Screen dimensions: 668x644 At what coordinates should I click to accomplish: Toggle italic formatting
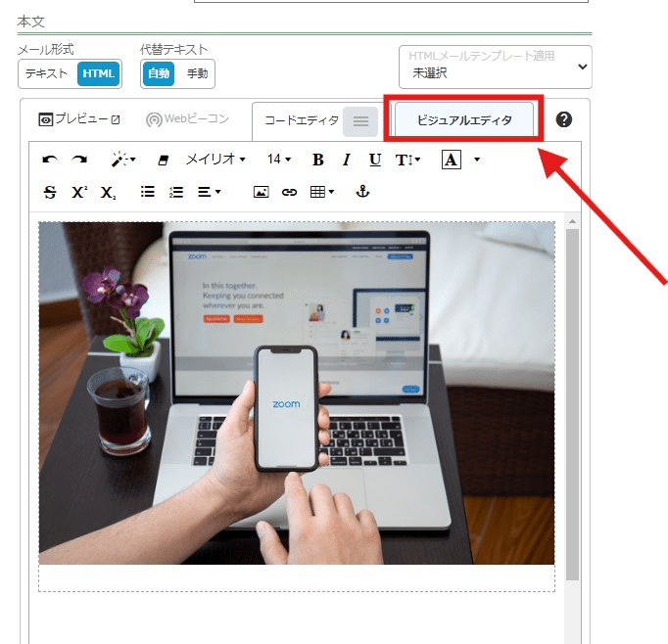[347, 161]
